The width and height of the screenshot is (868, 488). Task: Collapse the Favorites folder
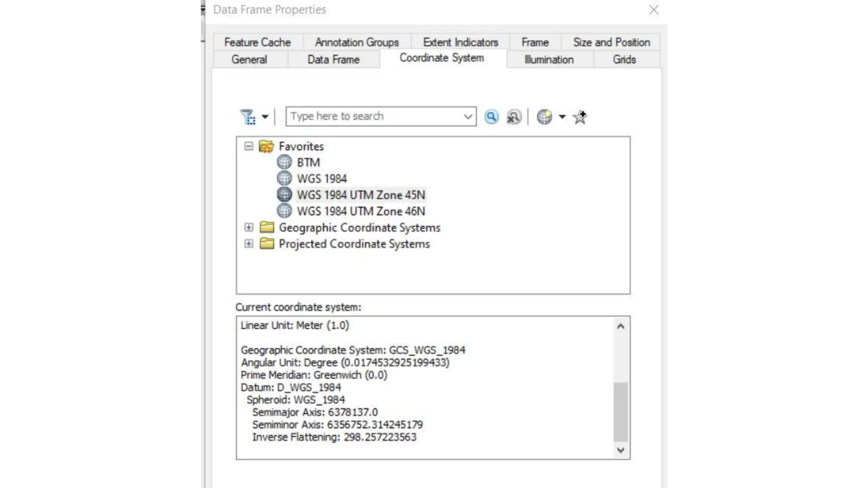coord(249,146)
